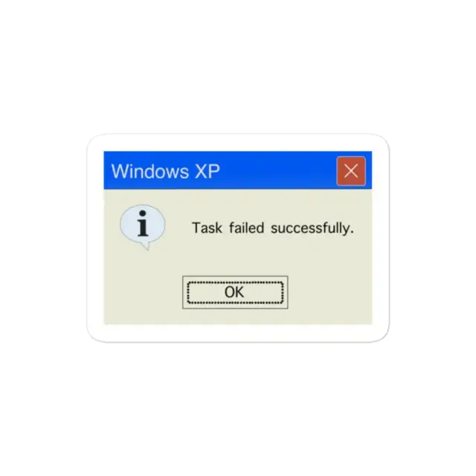
Task: Click the word 'successfully.' in the message
Action: [x=312, y=228]
